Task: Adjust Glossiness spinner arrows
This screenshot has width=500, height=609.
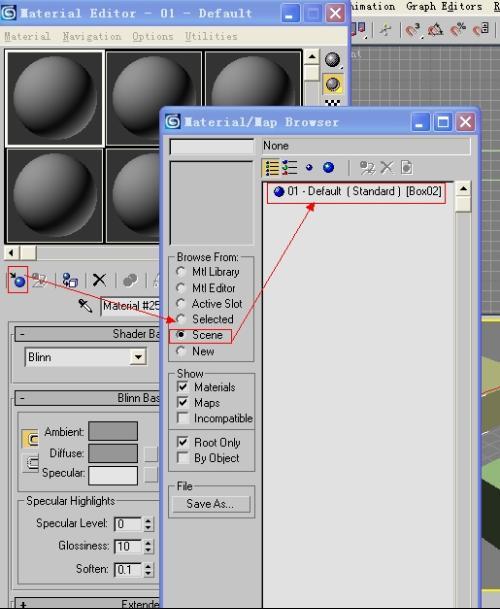Action: point(148,546)
